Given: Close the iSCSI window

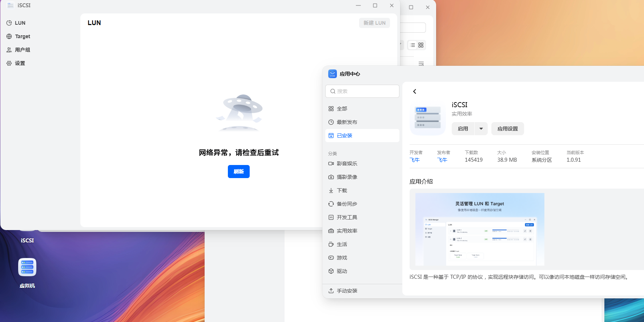Looking at the screenshot, I should point(392,5).
